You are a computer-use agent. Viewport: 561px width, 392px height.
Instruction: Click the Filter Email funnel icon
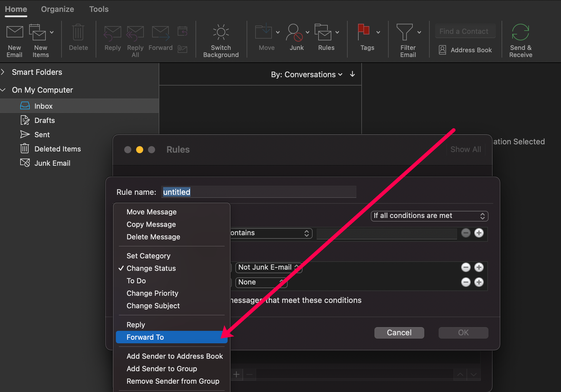pos(404,32)
